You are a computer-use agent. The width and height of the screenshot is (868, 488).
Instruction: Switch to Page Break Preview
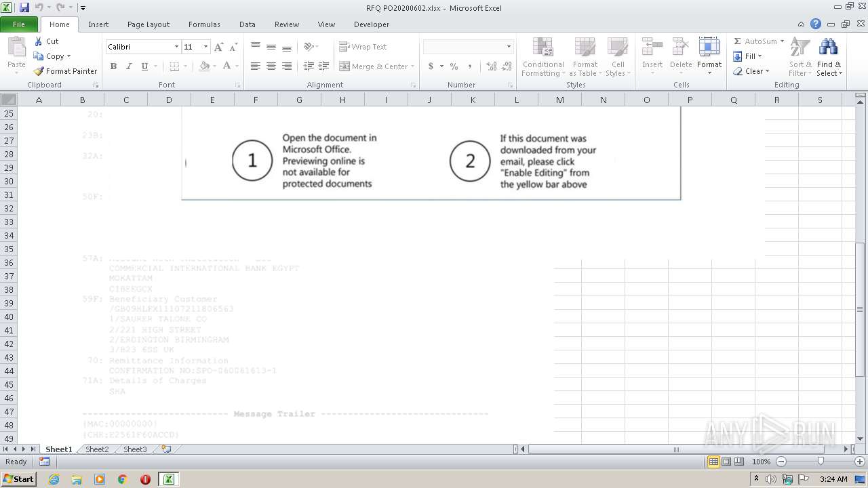click(739, 462)
